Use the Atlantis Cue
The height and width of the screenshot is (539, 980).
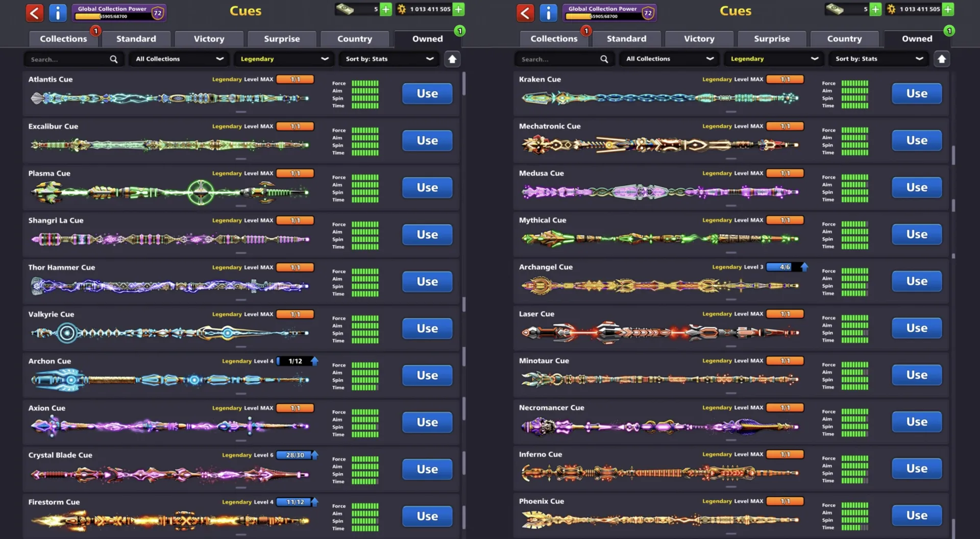(427, 93)
